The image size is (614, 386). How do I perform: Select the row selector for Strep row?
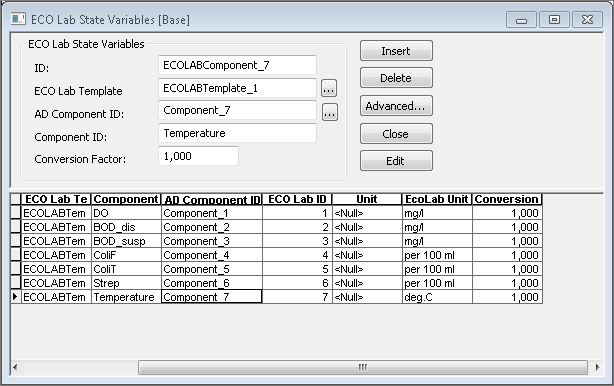[16, 283]
